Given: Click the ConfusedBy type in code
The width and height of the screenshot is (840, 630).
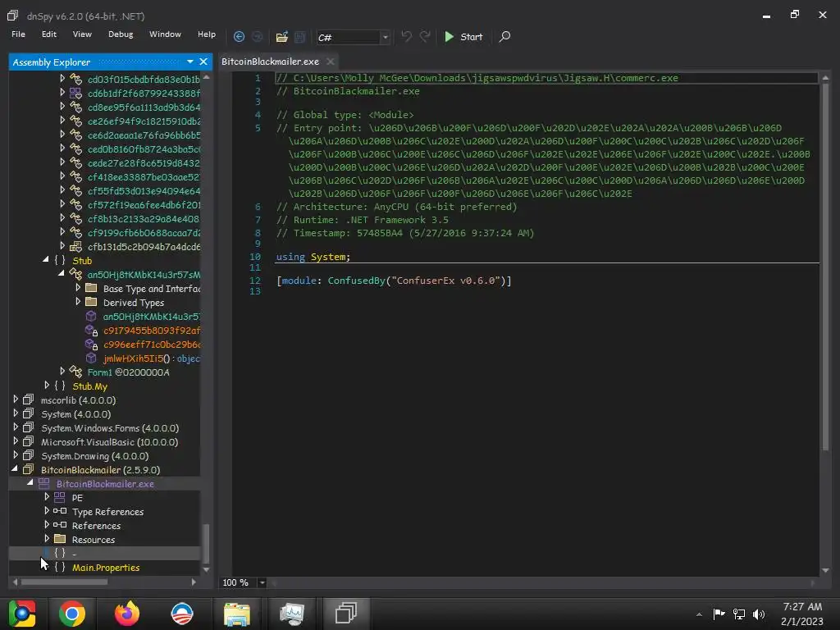Looking at the screenshot, I should [x=356, y=281].
